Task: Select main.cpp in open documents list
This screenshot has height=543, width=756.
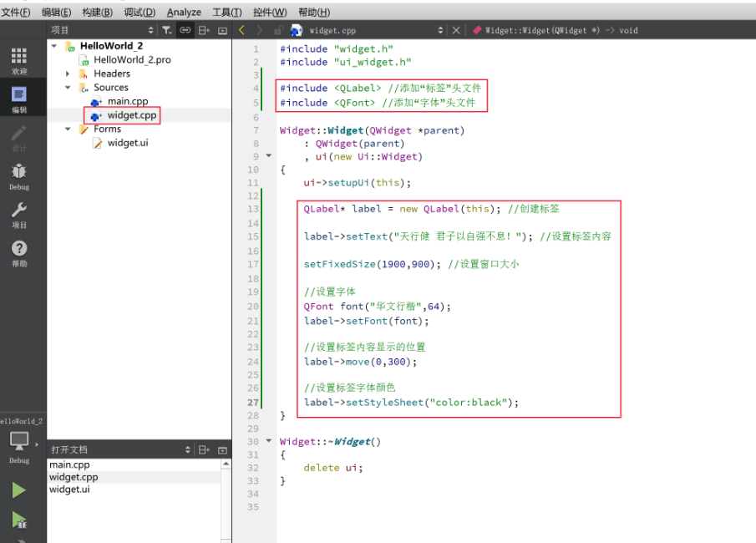Action: point(69,464)
